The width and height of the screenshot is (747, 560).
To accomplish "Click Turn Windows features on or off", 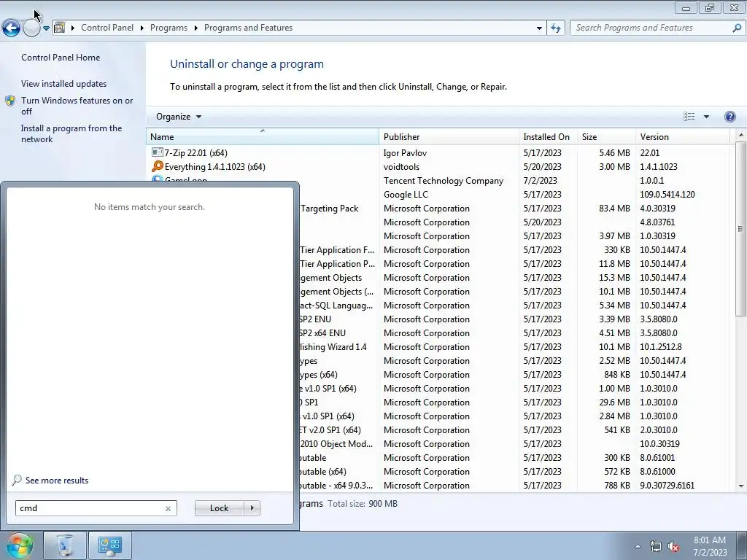I will 77,106.
